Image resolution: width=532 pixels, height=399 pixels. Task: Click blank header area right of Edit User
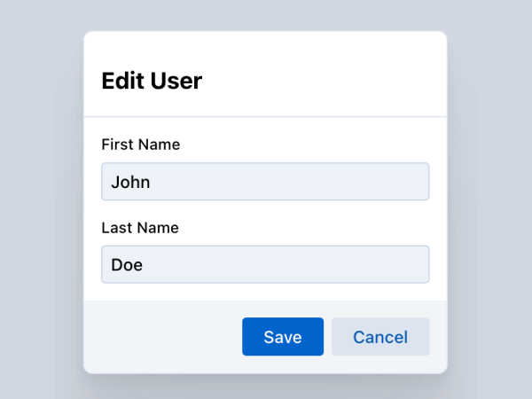(x=337, y=80)
